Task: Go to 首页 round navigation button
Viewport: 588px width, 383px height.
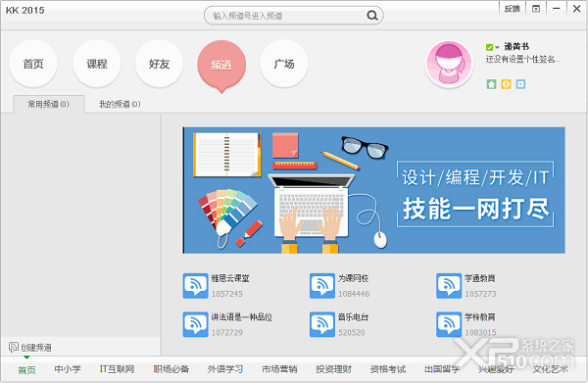Action: [x=33, y=64]
